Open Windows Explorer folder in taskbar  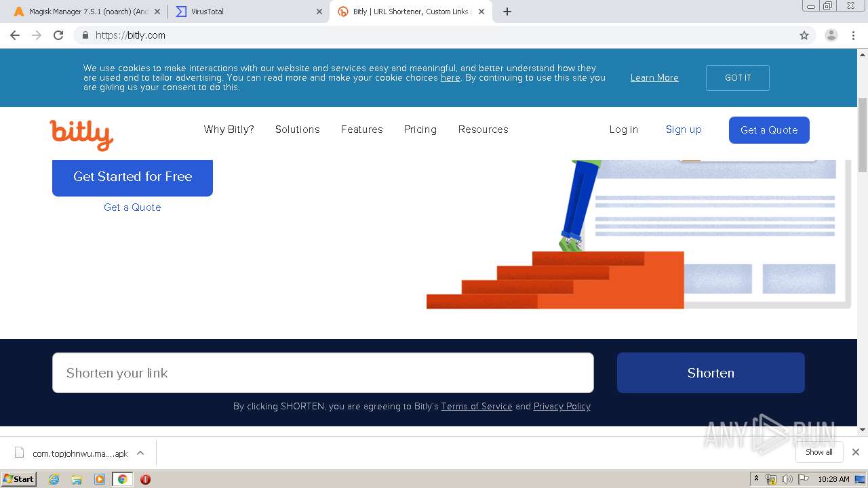point(77,479)
